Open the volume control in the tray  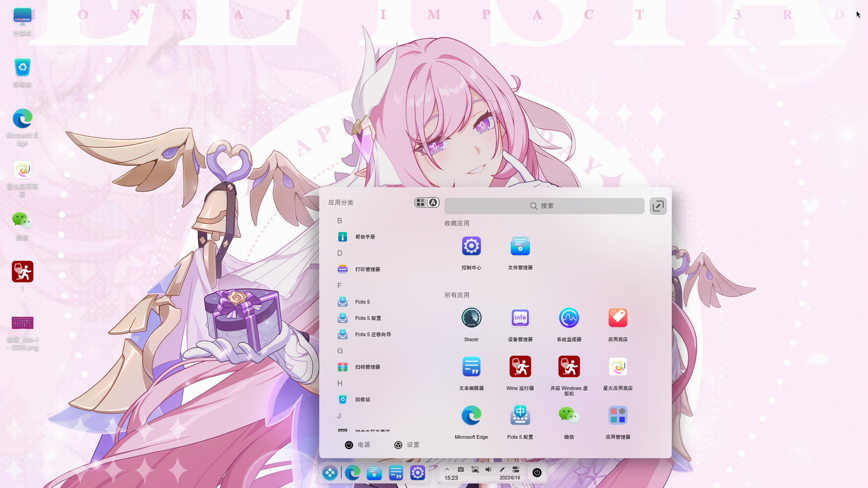click(x=488, y=469)
